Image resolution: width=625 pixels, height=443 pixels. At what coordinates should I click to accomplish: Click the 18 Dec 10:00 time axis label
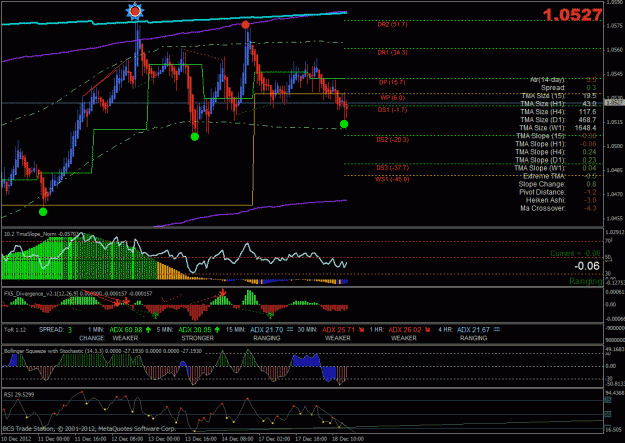348,439
